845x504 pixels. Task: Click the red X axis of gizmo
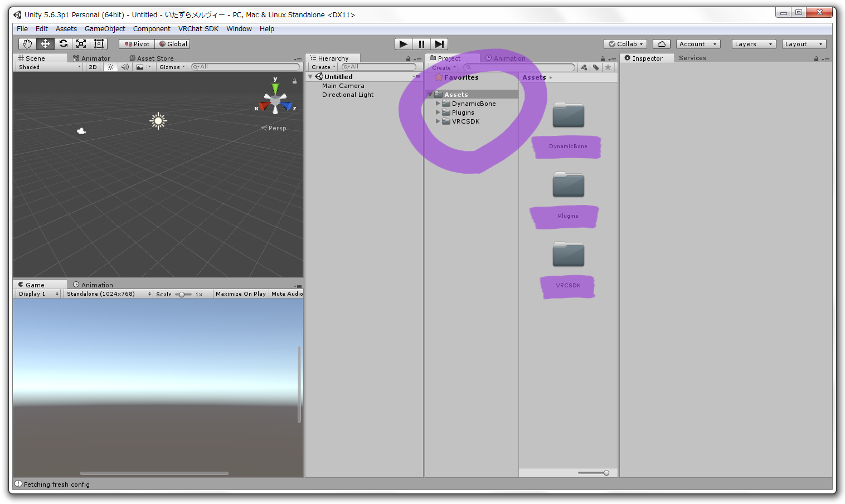click(x=264, y=106)
